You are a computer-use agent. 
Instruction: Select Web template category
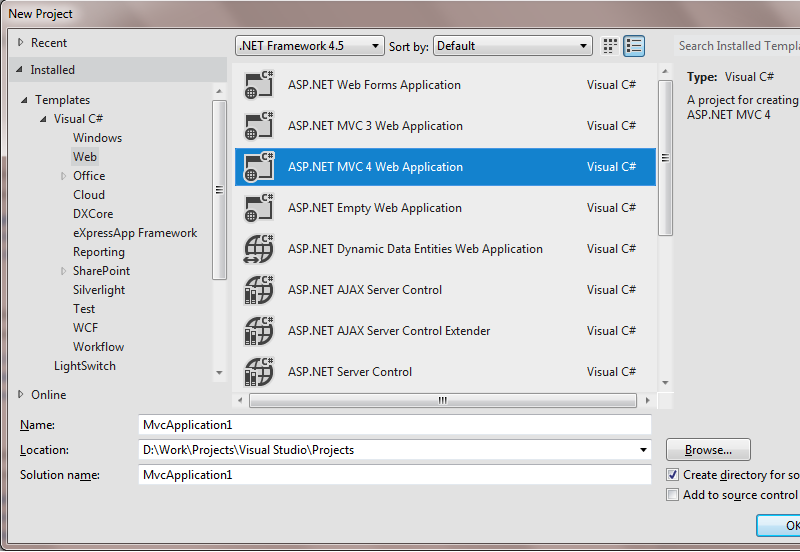[x=85, y=157]
